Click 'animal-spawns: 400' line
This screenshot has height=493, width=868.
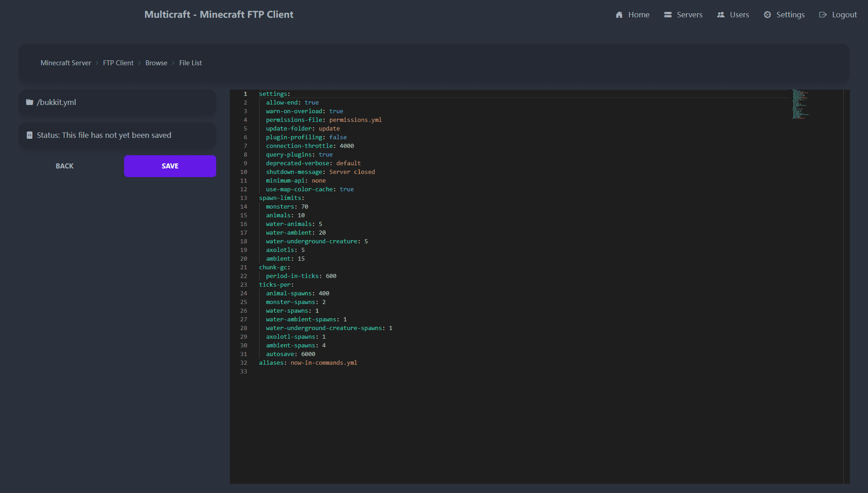pyautogui.click(x=298, y=294)
